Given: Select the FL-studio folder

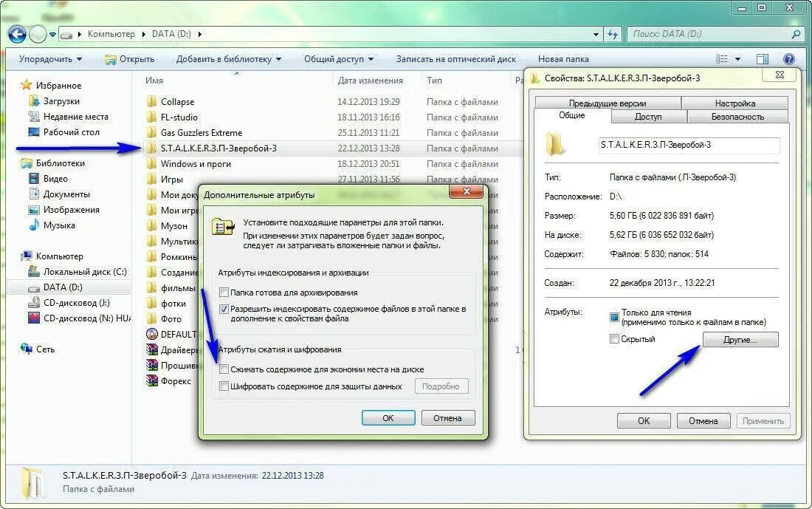Looking at the screenshot, I should (179, 117).
